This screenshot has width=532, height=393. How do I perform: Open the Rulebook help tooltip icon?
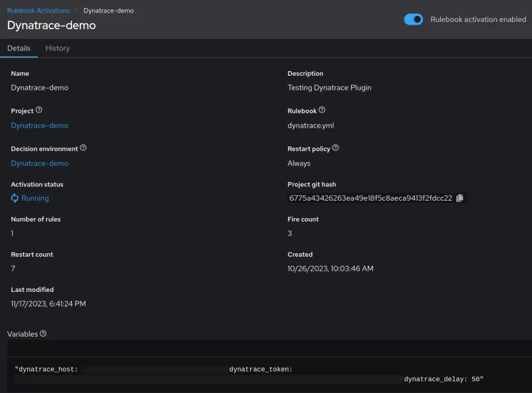[322, 110]
